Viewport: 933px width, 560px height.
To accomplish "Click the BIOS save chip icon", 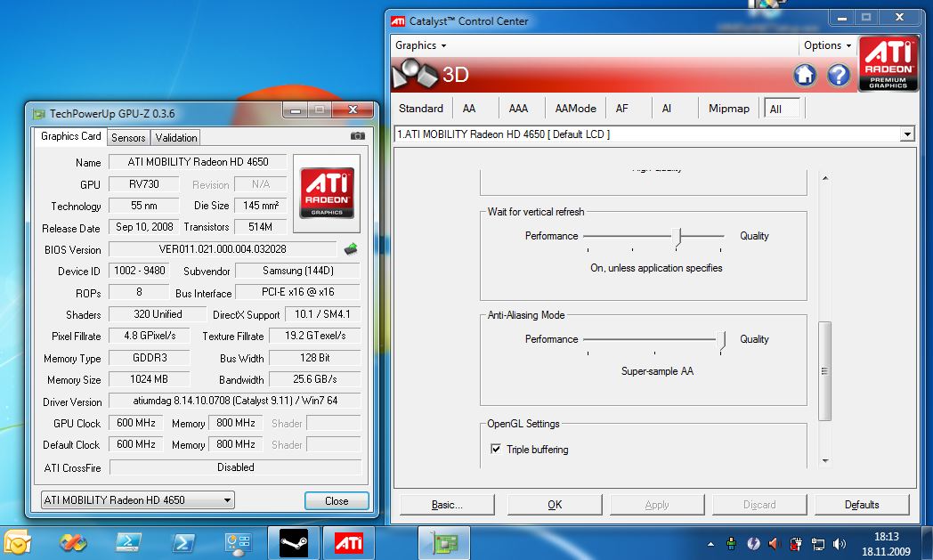I will pyautogui.click(x=351, y=248).
